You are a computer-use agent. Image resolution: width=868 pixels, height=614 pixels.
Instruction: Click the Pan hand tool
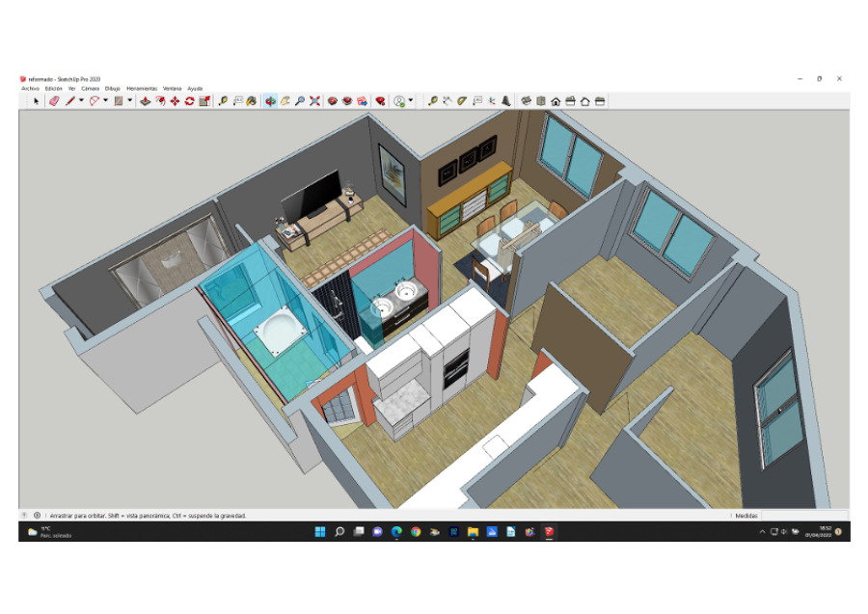(285, 100)
